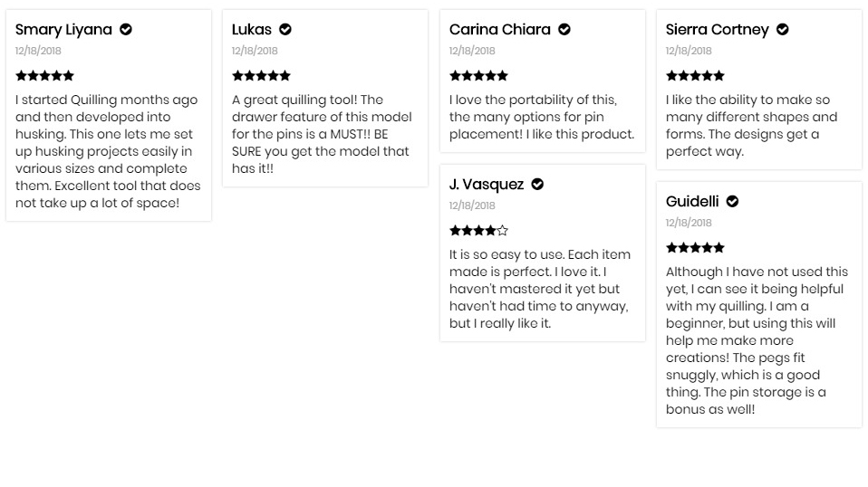Viewport: 868px width, 487px height.
Task: Click Carina Chiara's verified badge icon
Action: [x=564, y=29]
